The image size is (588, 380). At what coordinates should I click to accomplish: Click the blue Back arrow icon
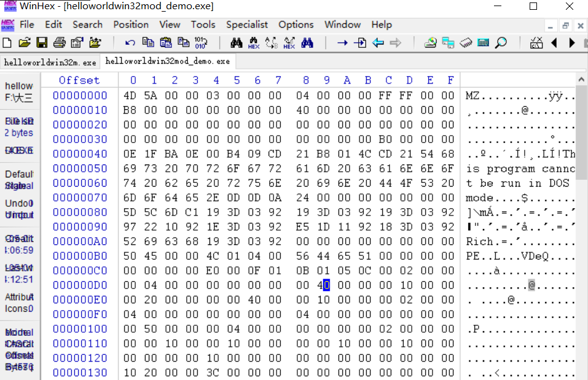(378, 43)
